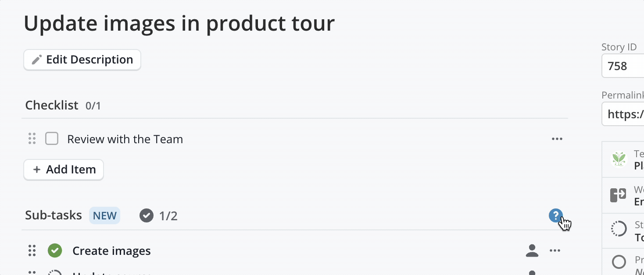Click the Workflow arrow icon in the sidebar
Screen dimensions: 644x275
[618, 195]
